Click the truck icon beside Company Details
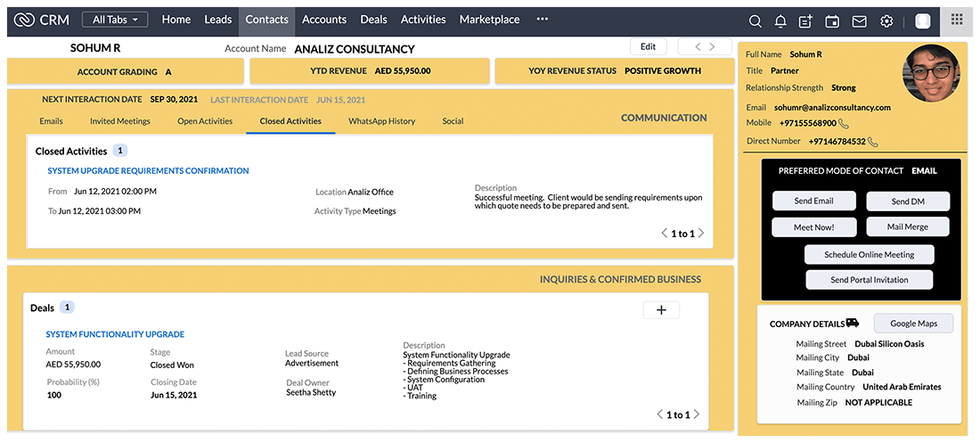Screen dimensions: 980x443 852,323
